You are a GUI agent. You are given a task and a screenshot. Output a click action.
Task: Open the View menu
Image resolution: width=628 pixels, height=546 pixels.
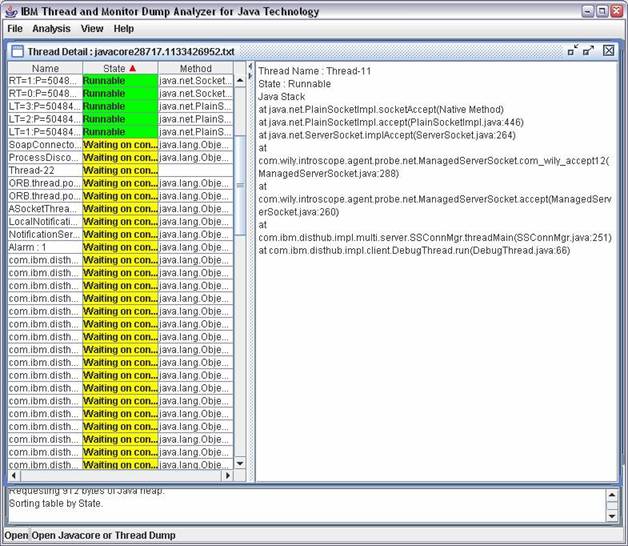coord(92,29)
